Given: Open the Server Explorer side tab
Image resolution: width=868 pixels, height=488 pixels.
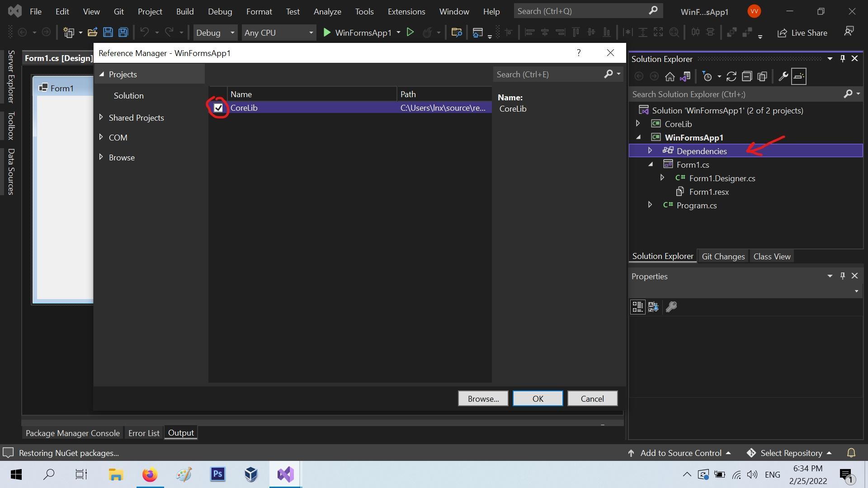Looking at the screenshot, I should [x=11, y=76].
